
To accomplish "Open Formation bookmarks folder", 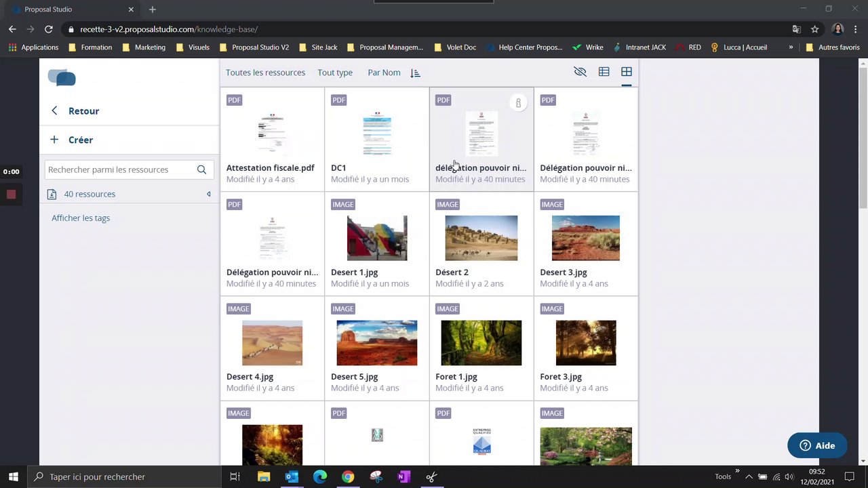I will [90, 47].
